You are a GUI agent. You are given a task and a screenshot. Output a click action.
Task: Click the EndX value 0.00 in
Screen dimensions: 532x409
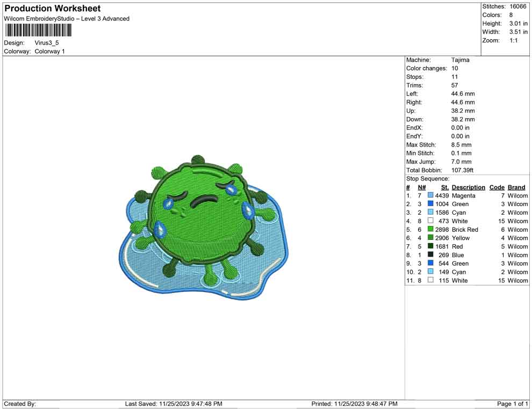coord(461,128)
